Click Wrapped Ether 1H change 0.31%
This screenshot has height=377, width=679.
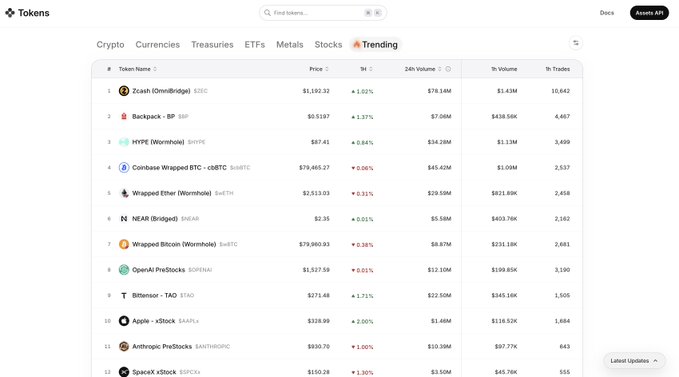point(362,193)
